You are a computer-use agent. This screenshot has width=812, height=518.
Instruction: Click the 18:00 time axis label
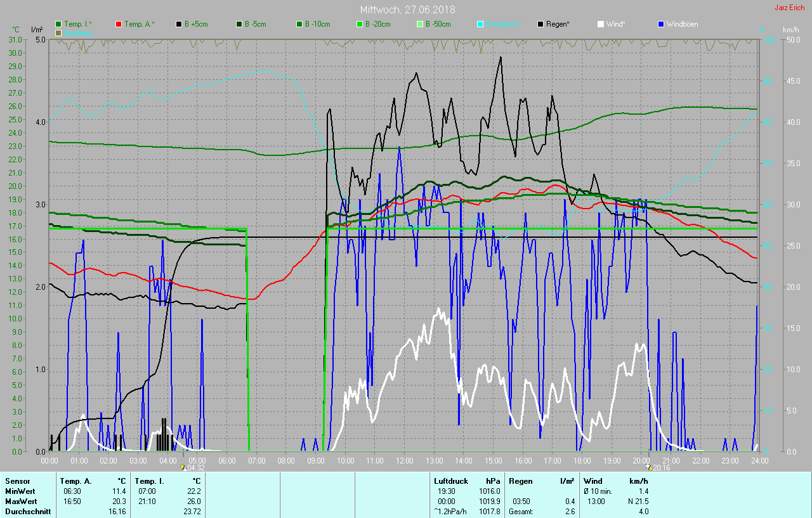pyautogui.click(x=582, y=460)
